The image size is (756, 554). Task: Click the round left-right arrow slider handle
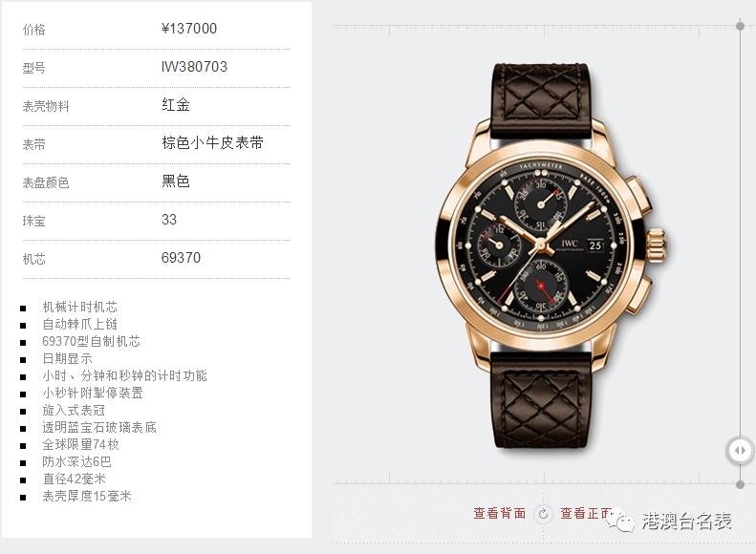[740, 451]
